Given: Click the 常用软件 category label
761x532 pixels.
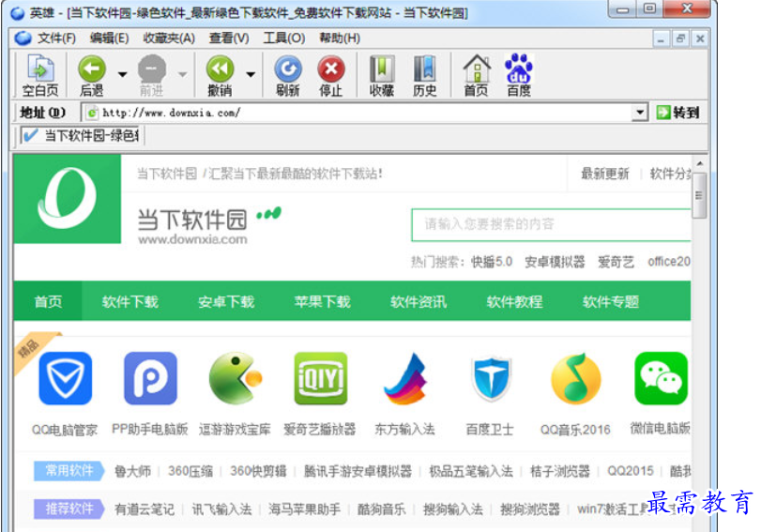Looking at the screenshot, I should (x=68, y=470).
